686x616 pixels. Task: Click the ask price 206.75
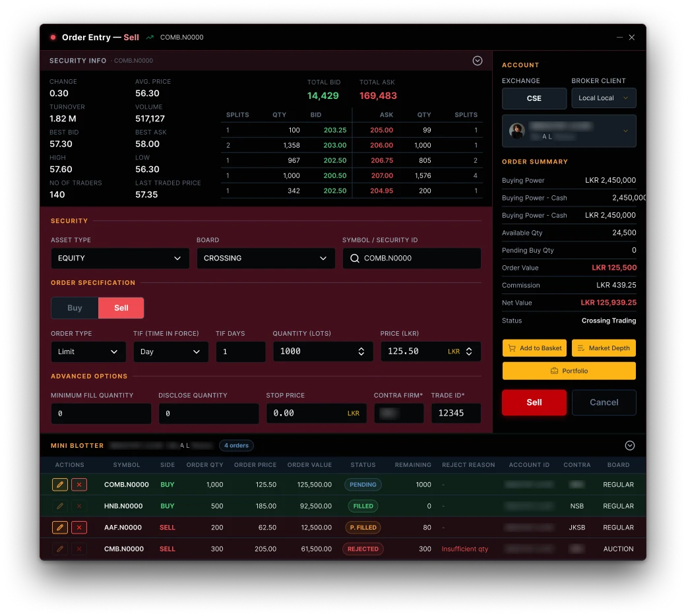click(382, 160)
